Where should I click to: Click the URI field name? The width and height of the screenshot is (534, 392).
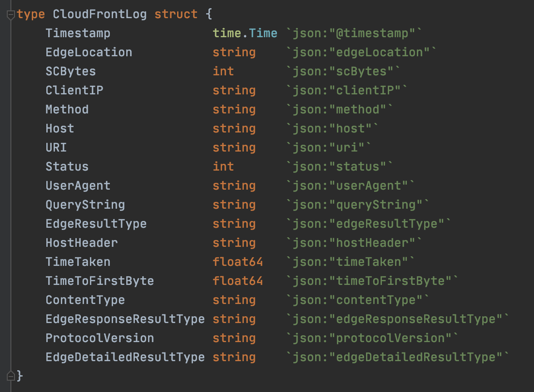[x=56, y=148]
